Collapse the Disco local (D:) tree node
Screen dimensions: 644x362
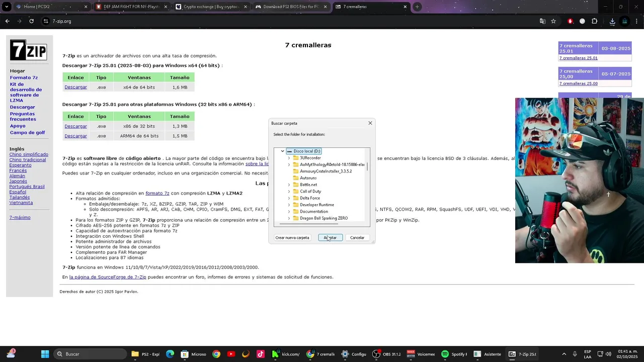tap(282, 151)
